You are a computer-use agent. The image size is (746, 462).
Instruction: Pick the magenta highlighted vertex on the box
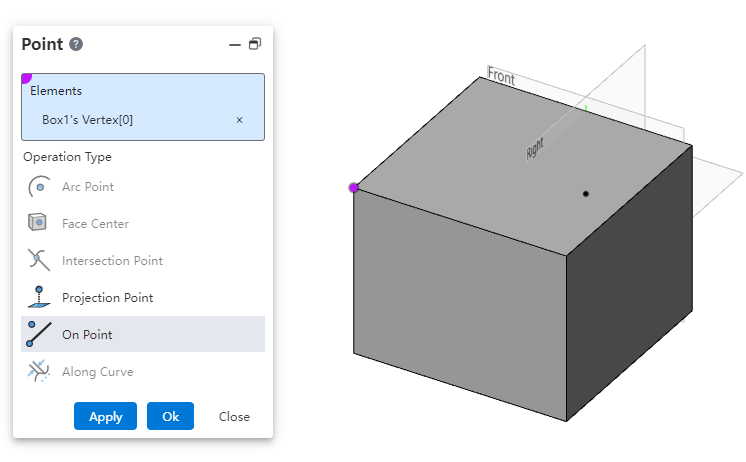(353, 187)
